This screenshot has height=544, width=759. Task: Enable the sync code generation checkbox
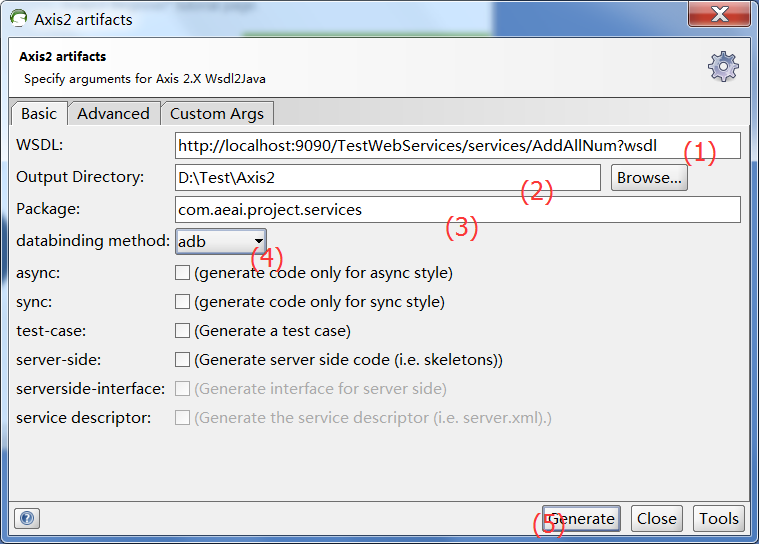click(182, 302)
